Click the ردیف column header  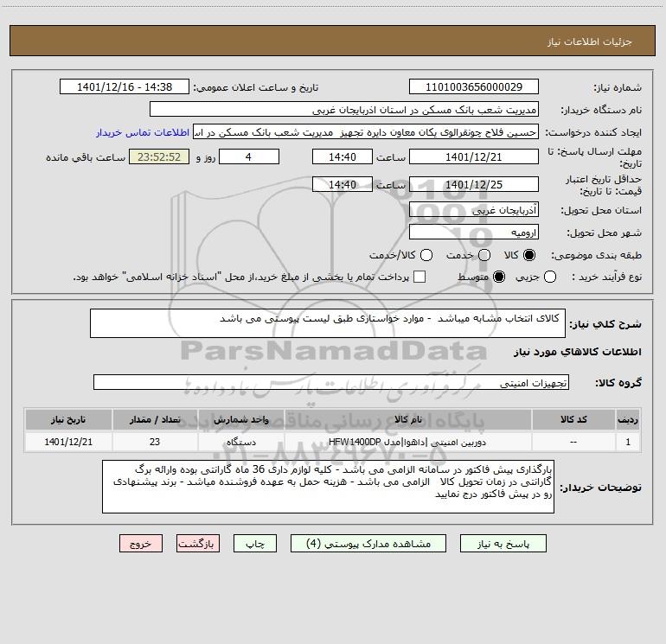click(x=628, y=419)
